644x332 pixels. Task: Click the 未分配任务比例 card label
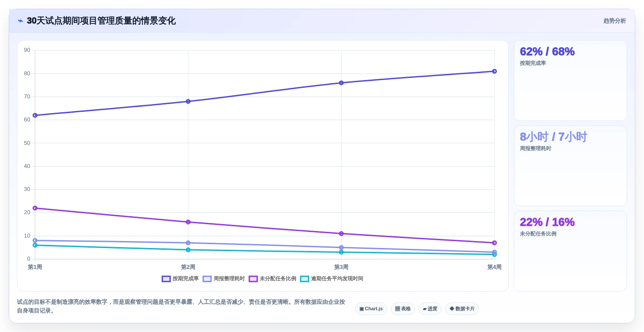(x=538, y=234)
